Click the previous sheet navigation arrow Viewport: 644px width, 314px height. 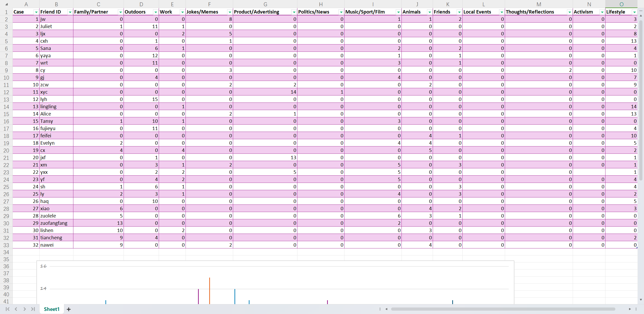(x=16, y=309)
